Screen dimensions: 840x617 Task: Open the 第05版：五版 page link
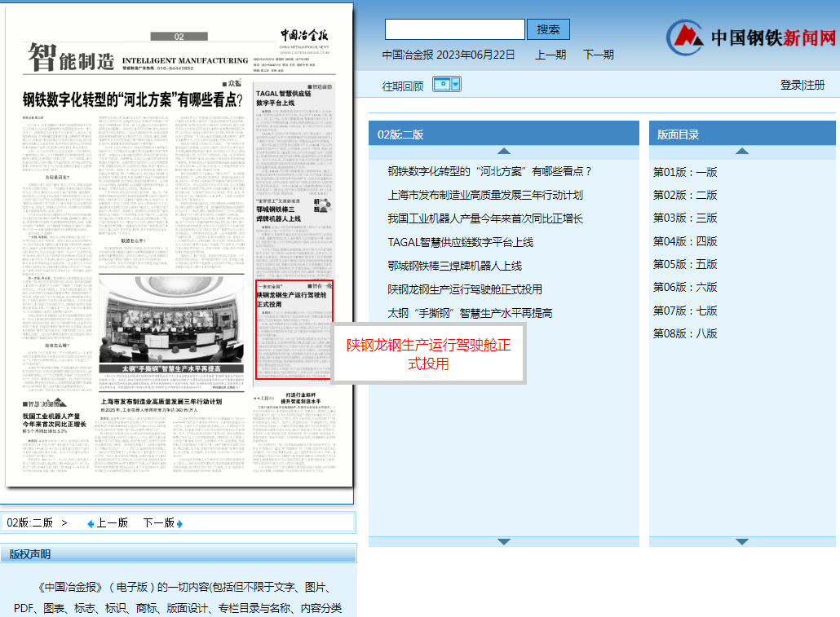coord(685,264)
